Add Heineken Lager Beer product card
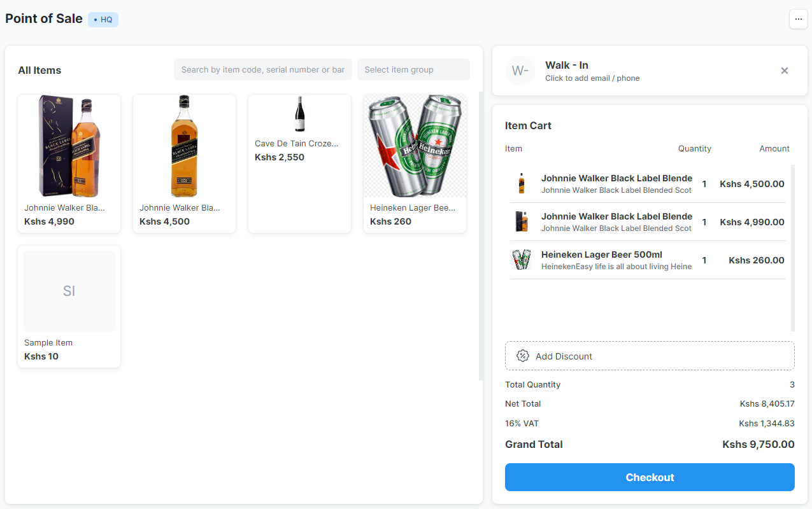Viewport: 812px width, 509px height. point(415,164)
